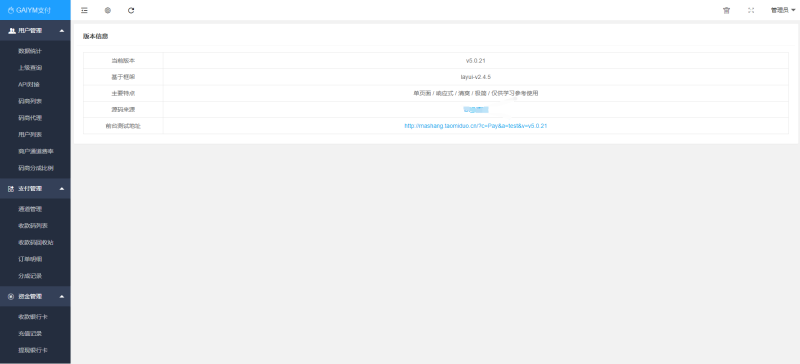
Task: Click the 支付管理 section icon
Action: click(11, 189)
